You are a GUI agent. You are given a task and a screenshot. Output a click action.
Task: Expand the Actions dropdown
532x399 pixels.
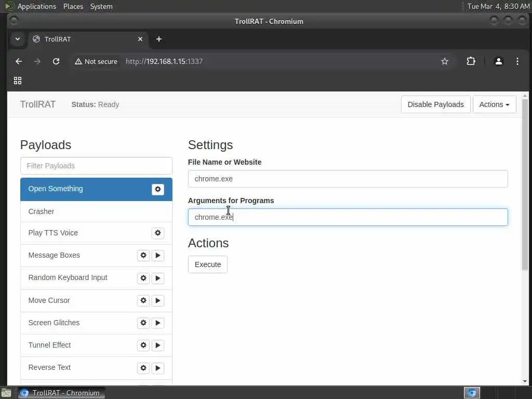(494, 104)
